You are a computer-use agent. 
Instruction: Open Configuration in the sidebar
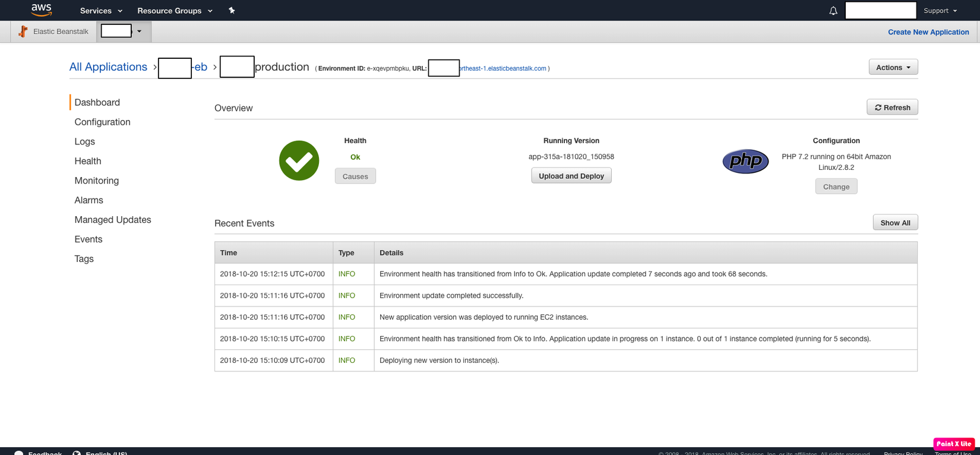pyautogui.click(x=102, y=122)
